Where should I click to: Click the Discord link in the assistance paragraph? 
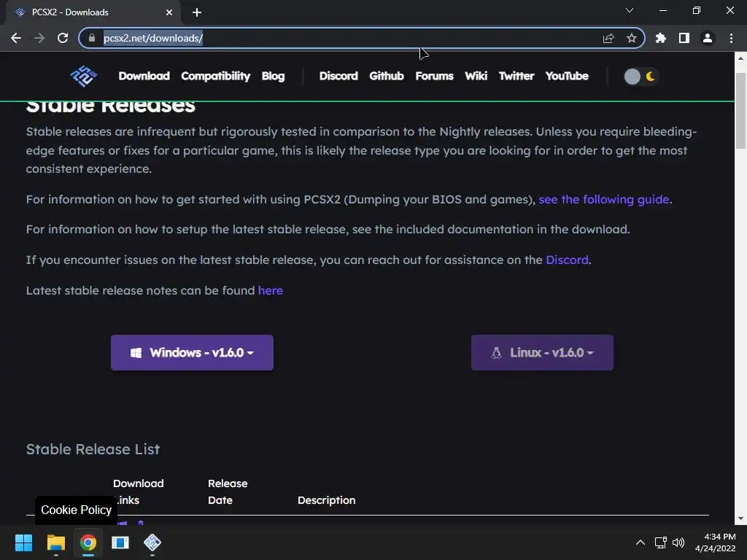point(567,260)
